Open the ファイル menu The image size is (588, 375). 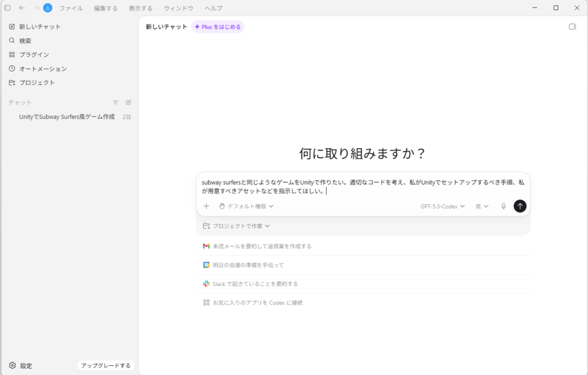[71, 8]
